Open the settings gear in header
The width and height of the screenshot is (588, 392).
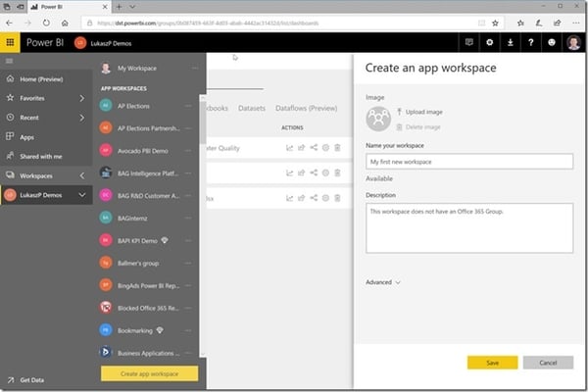489,42
